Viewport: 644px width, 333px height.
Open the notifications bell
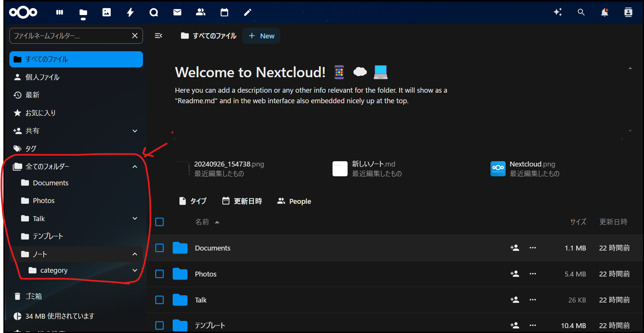tap(605, 12)
